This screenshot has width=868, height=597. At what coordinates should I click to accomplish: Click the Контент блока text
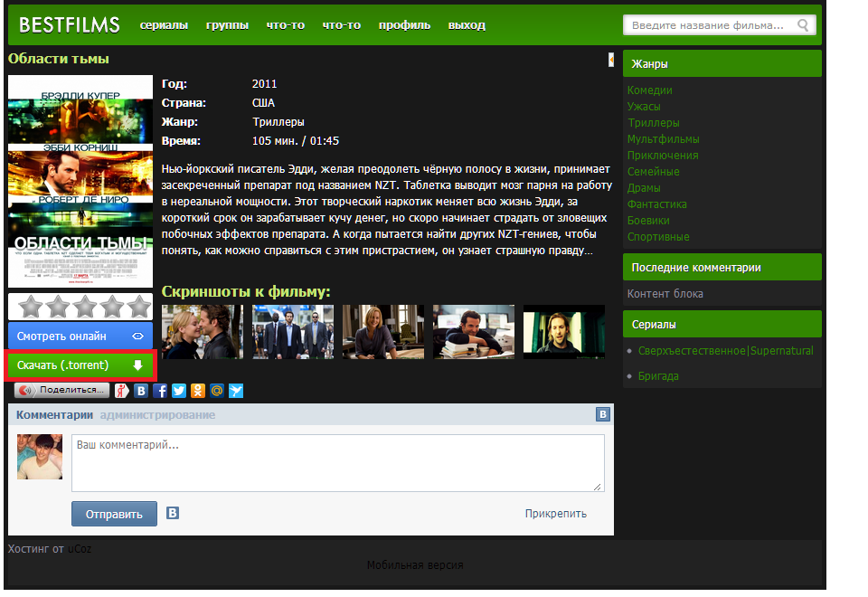[665, 293]
